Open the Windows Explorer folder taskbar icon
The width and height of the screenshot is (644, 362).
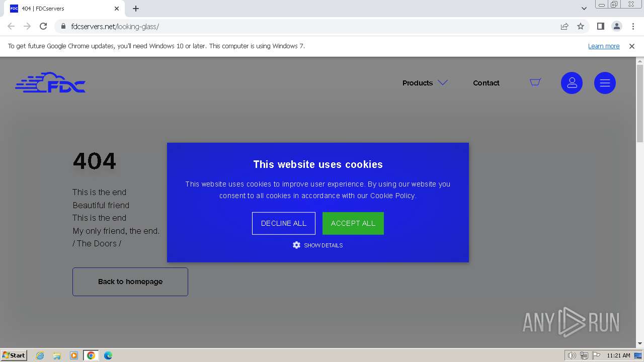pos(57,355)
